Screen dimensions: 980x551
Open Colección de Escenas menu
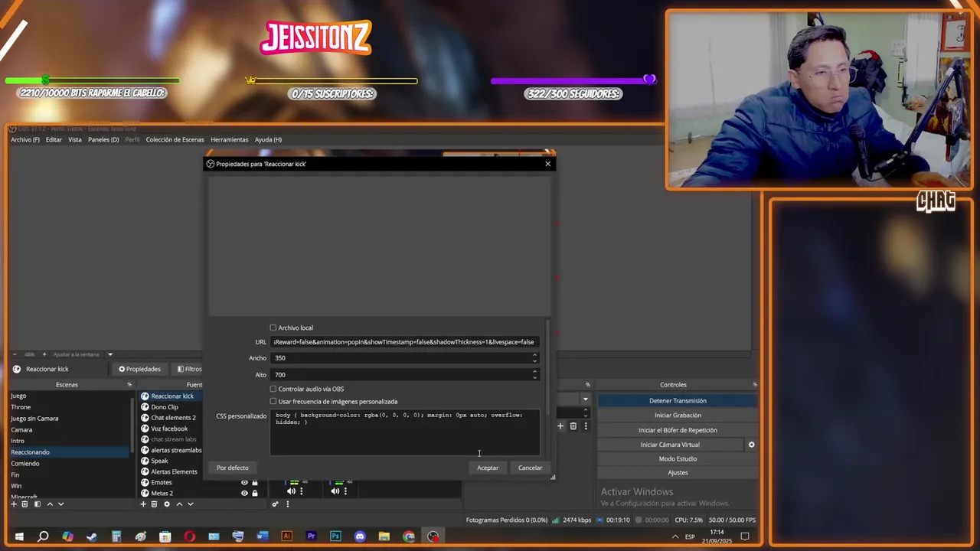coord(175,139)
